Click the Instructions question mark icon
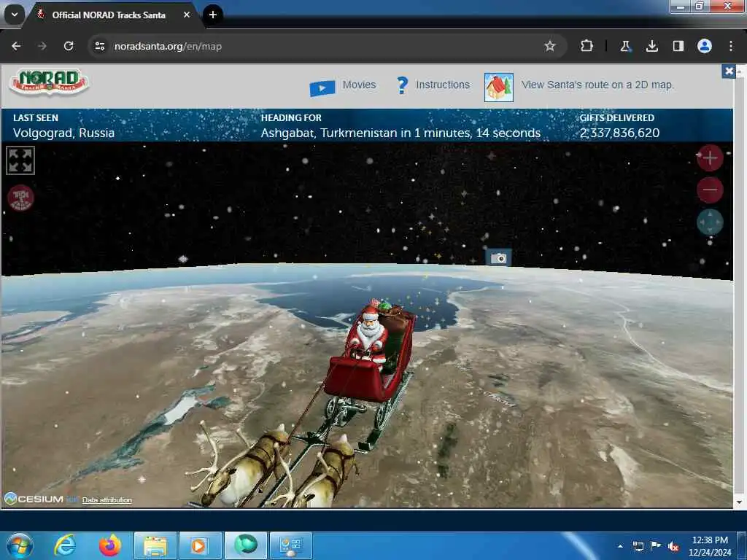This screenshot has height=560, width=747. (x=402, y=85)
